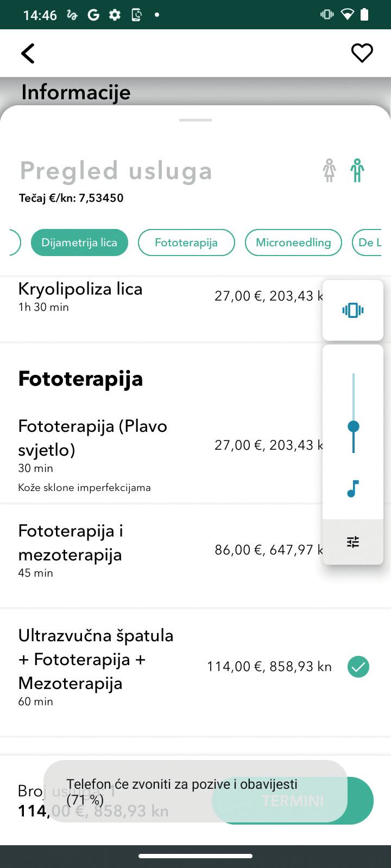
Task: Select the Kryolipoliza lica service
Action: [x=80, y=289]
